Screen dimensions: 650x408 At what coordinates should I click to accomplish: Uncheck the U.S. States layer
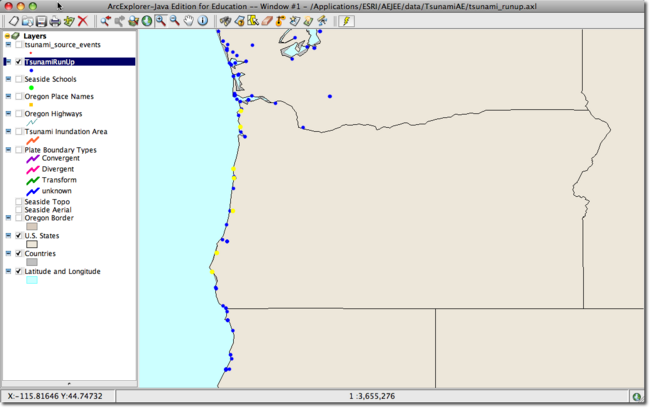[19, 236]
